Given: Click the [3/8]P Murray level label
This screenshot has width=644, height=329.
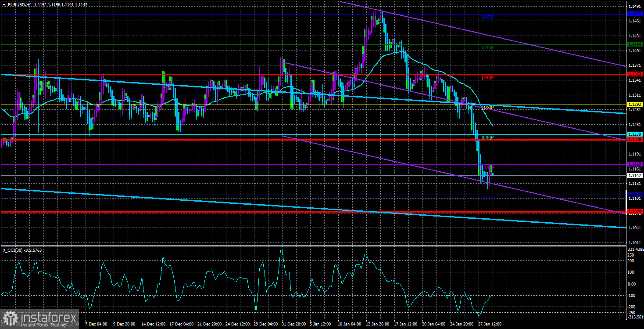Looking at the screenshot, I should click(487, 47).
